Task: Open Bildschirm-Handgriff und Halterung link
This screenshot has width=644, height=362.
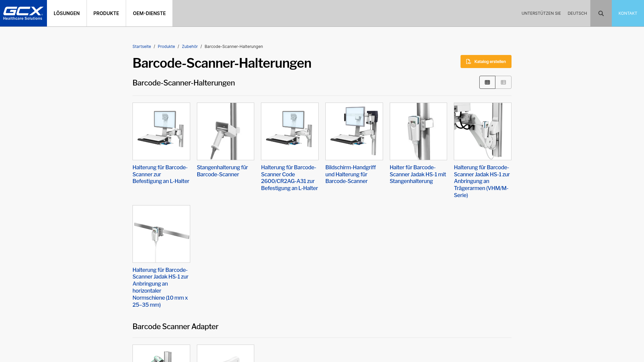Action: coord(351,174)
